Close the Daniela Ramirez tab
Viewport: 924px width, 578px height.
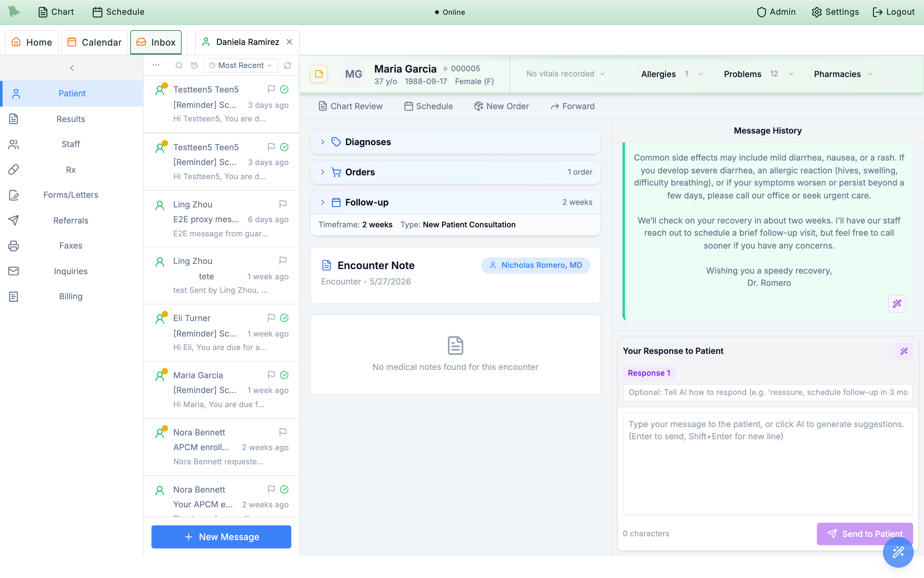tap(289, 42)
